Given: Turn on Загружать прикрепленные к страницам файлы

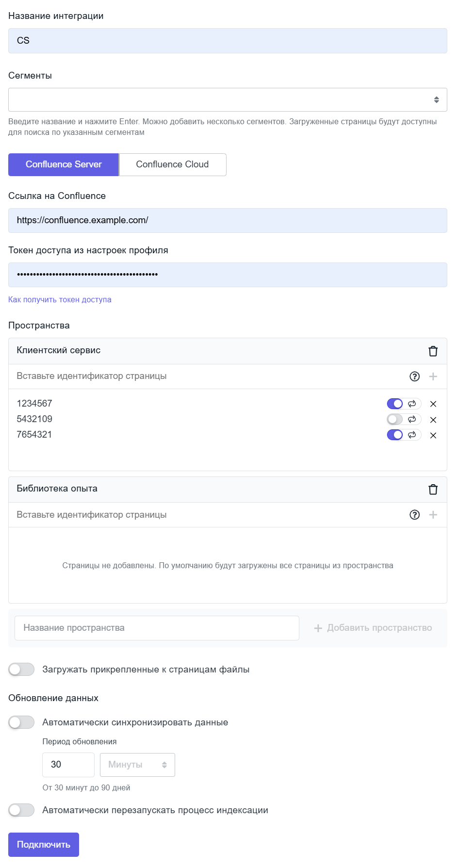Looking at the screenshot, I should tap(21, 670).
